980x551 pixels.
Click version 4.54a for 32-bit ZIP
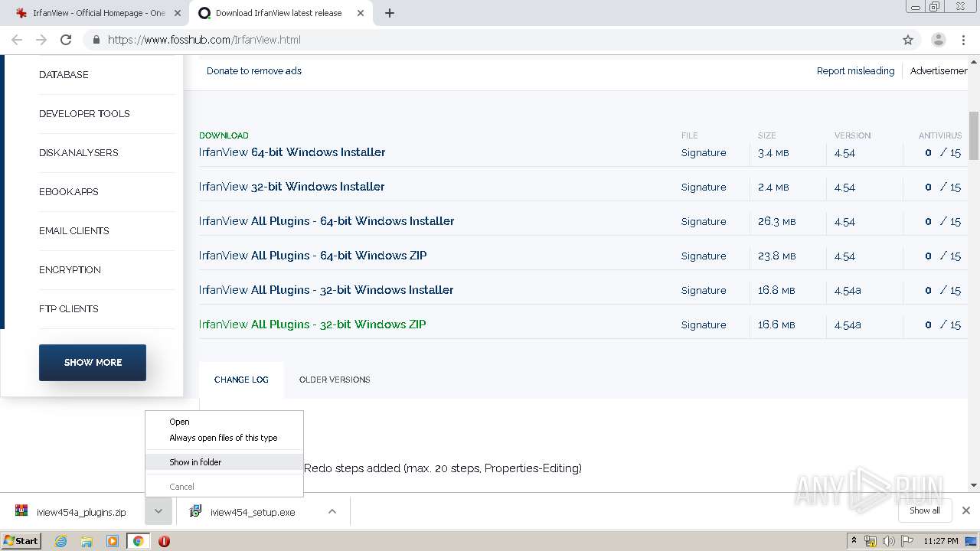click(848, 325)
